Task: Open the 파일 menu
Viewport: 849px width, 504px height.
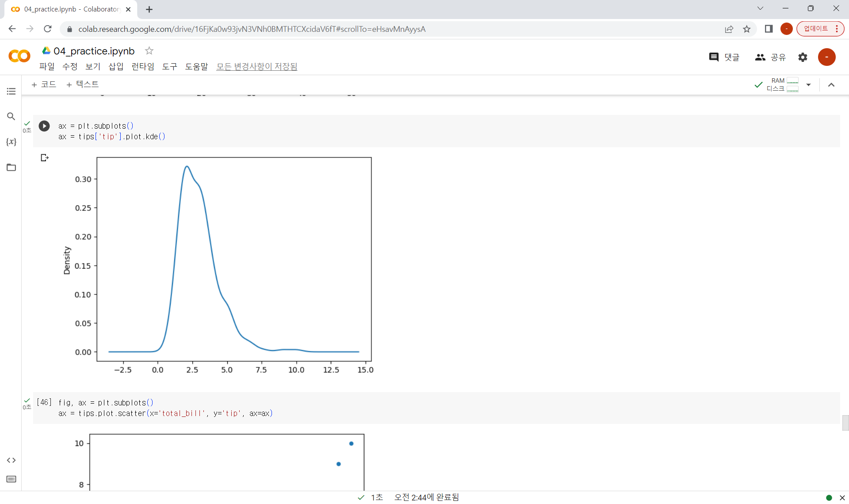Action: click(x=47, y=66)
